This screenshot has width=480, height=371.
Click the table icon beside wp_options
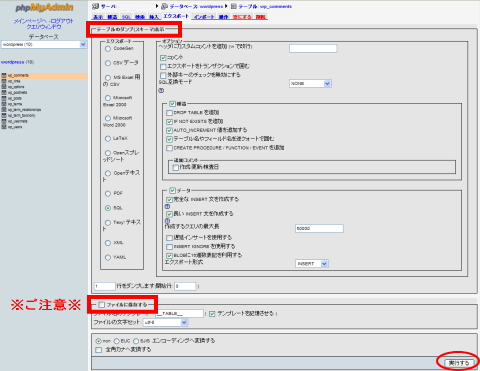[x=4, y=87]
